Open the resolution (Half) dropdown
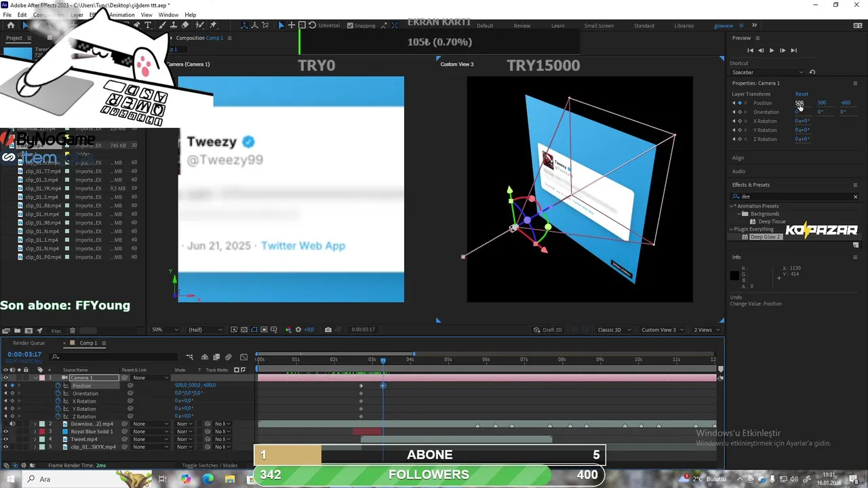This screenshot has width=868, height=488. pos(205,330)
